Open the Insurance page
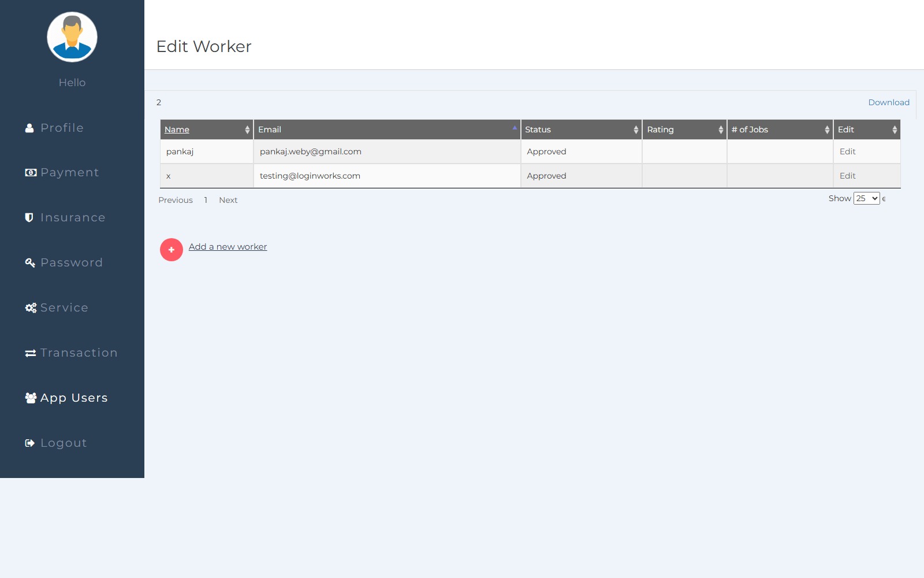 point(73,217)
